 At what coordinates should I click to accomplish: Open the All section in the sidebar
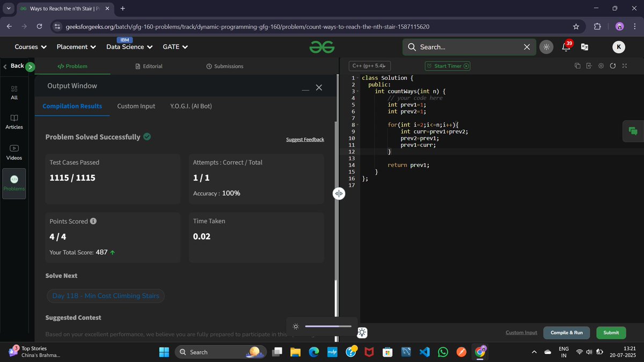tap(14, 92)
